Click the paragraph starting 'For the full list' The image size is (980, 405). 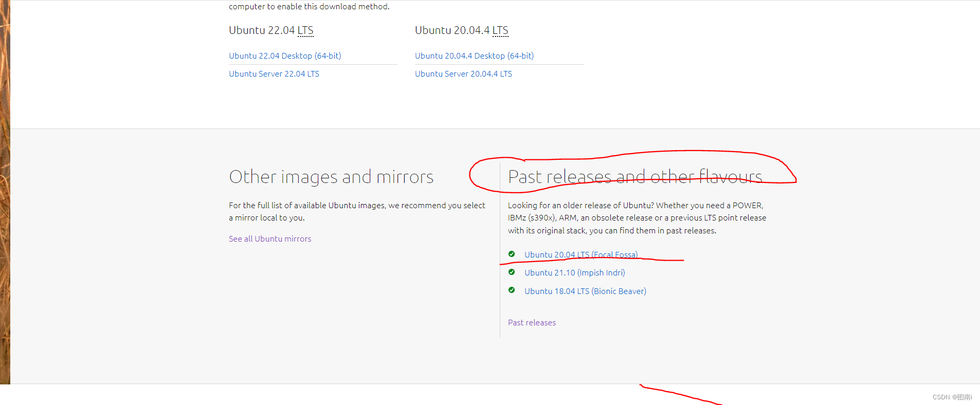pyautogui.click(x=357, y=211)
